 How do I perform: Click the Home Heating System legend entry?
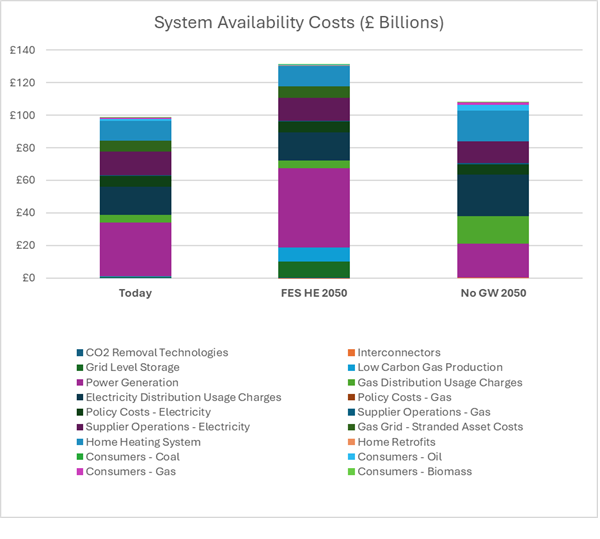(143, 442)
